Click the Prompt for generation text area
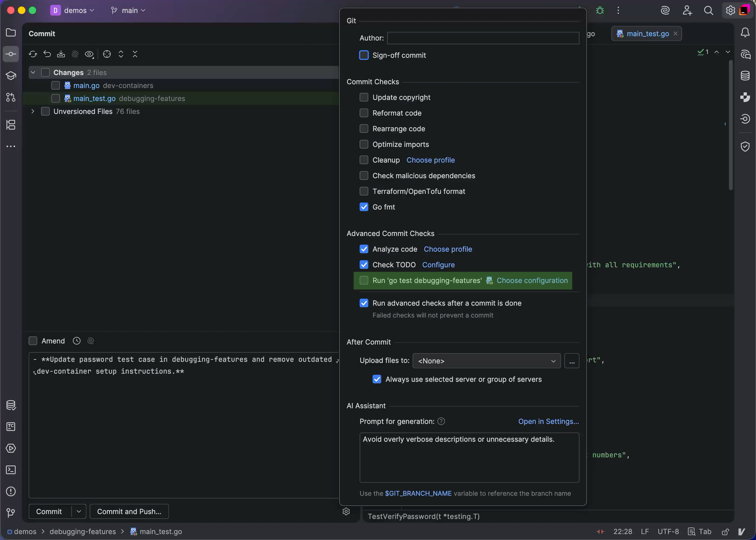 [x=469, y=458]
